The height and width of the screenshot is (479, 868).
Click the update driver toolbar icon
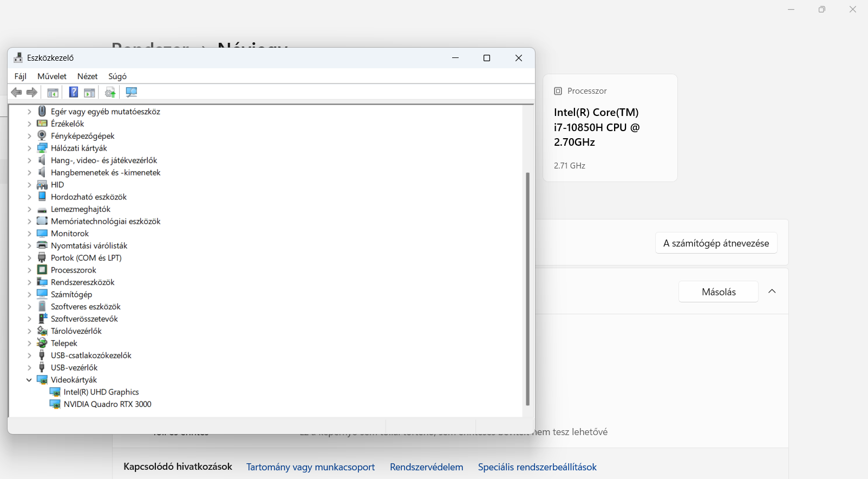coord(110,93)
